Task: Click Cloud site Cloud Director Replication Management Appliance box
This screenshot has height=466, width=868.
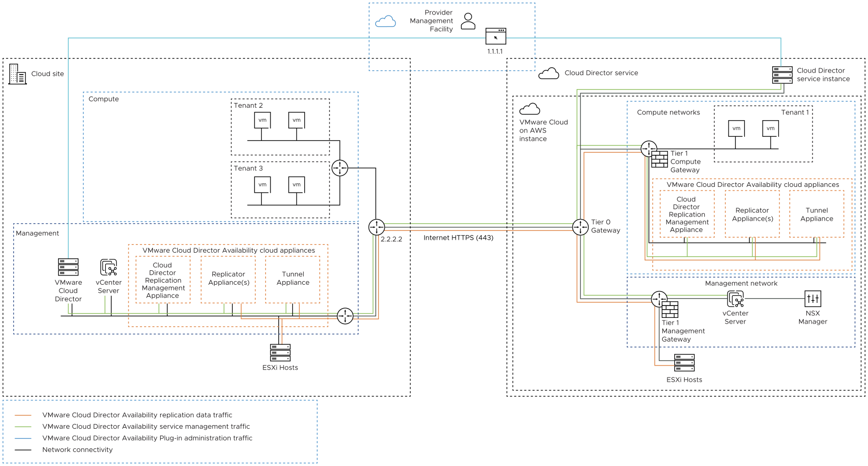Action: point(163,280)
